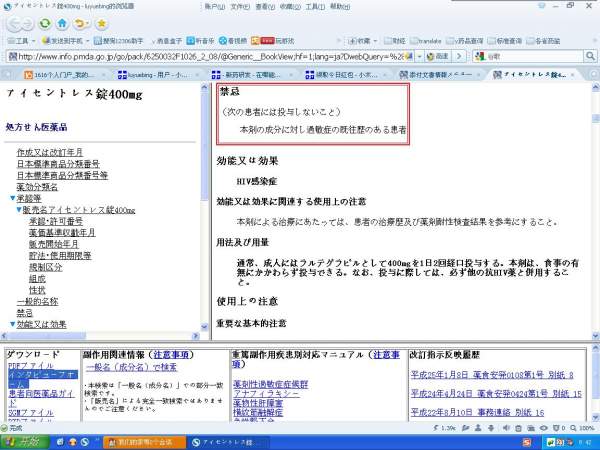
Task: Switch to アイセントレス錠 taskbar button
Action: pos(228,442)
